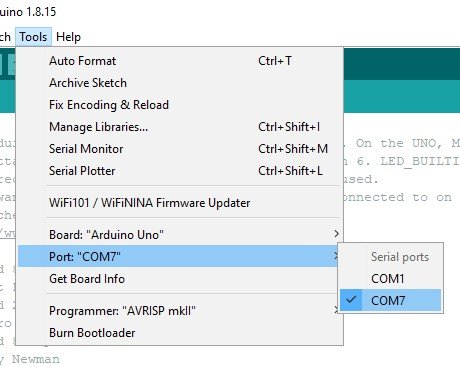Viewport: 460px width, 367px height.
Task: Select Burn Bootloader option
Action: (x=180, y=333)
